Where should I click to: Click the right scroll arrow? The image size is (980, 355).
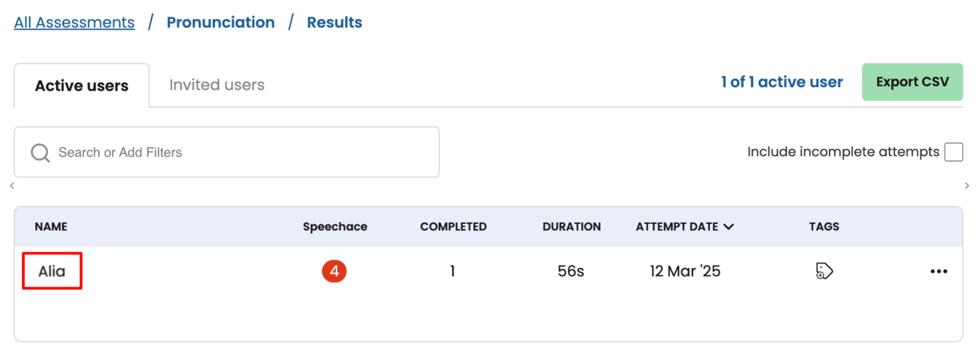[x=966, y=186]
